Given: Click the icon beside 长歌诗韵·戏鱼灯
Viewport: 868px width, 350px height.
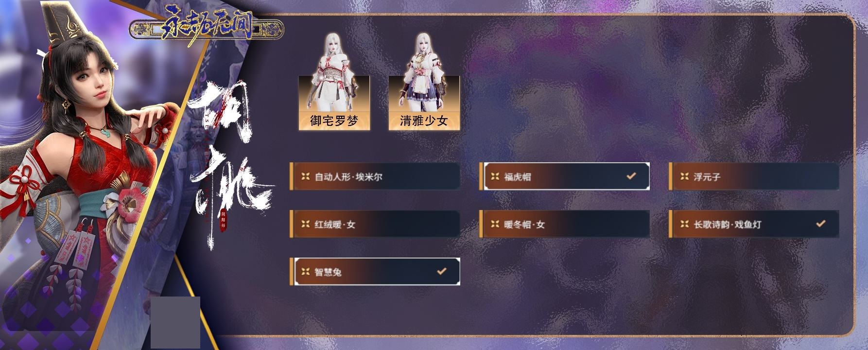Looking at the screenshot, I should (x=684, y=224).
